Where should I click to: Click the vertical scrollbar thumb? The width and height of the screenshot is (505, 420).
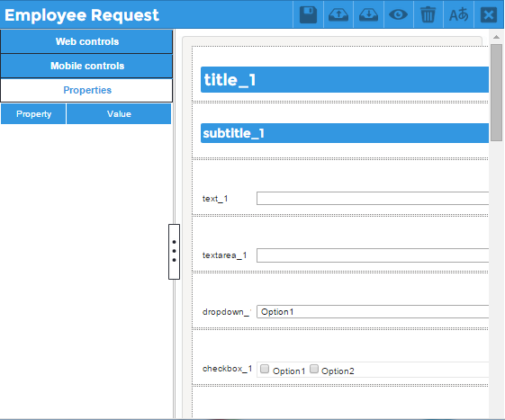[x=496, y=93]
